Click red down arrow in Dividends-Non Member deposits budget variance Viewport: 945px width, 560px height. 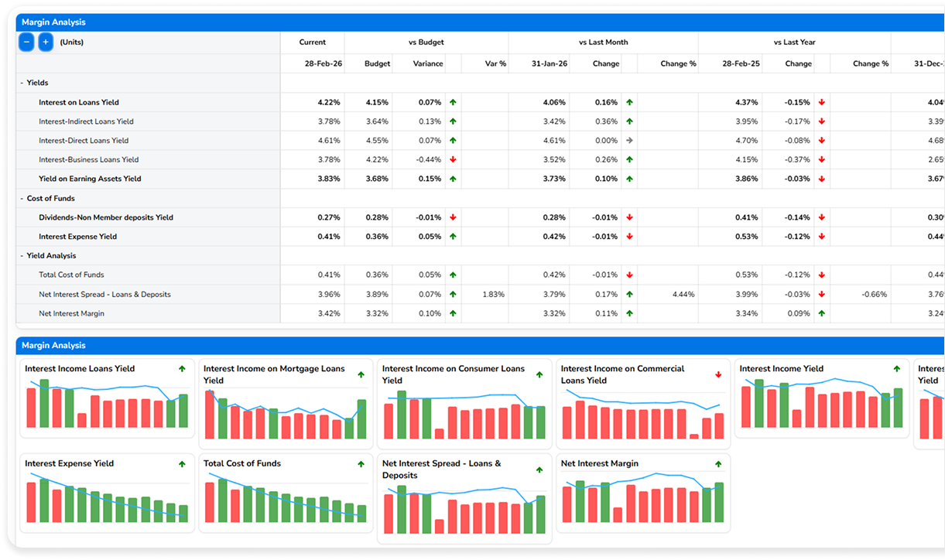pyautogui.click(x=453, y=218)
